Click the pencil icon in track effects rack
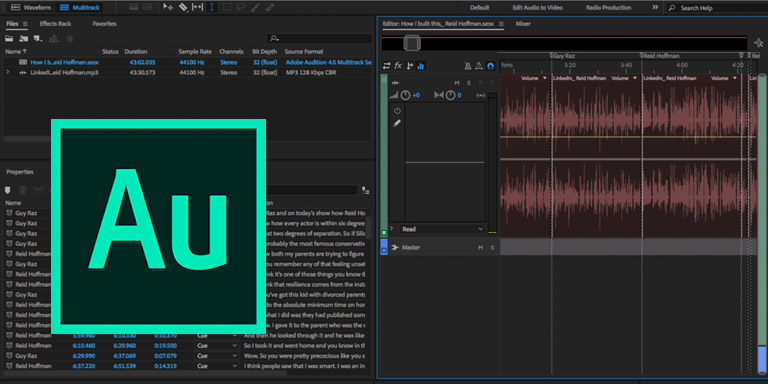This screenshot has height=384, width=768. point(397,123)
